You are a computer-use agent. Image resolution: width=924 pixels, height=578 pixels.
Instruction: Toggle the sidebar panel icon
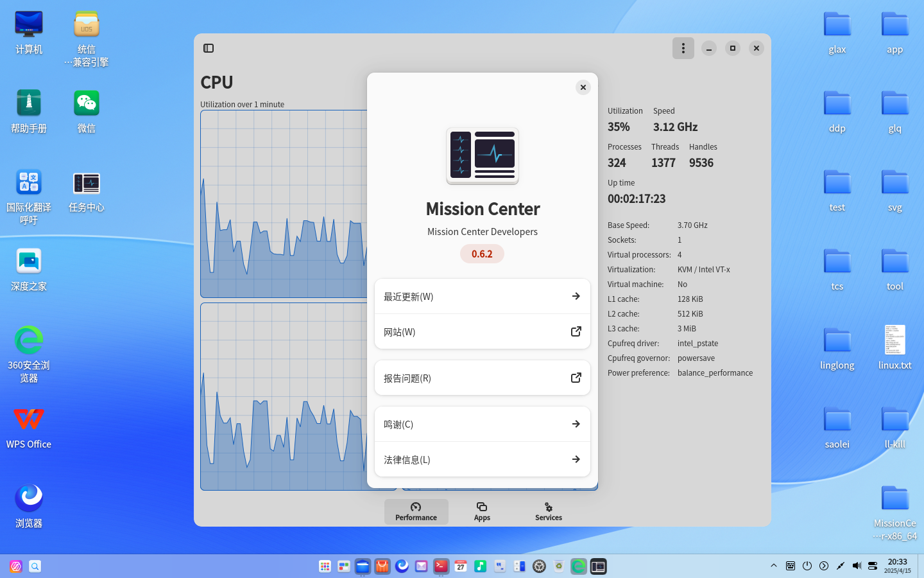209,48
